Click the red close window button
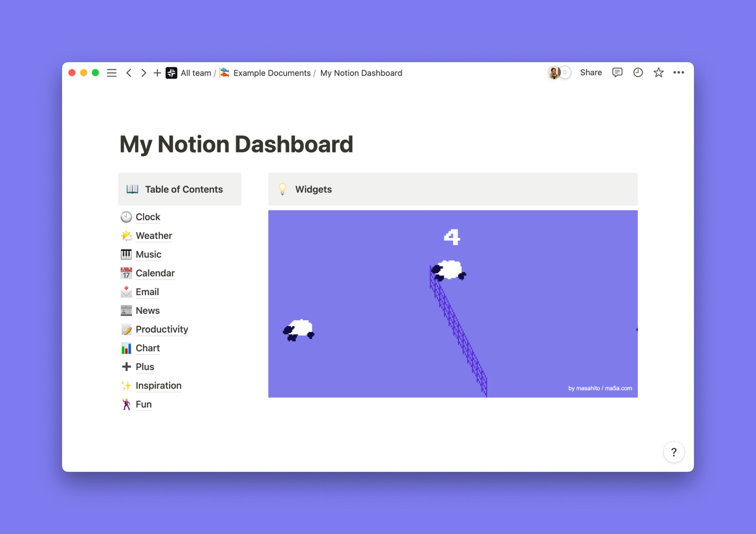The height and width of the screenshot is (534, 756). 72,73
